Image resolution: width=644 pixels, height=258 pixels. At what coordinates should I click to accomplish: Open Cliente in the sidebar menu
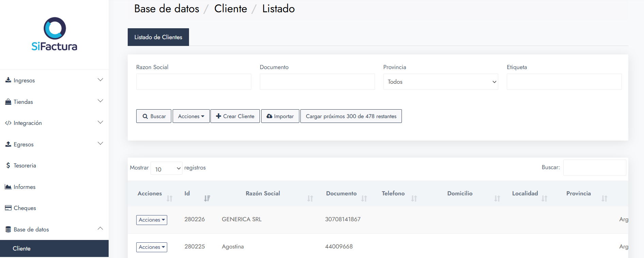click(x=22, y=248)
